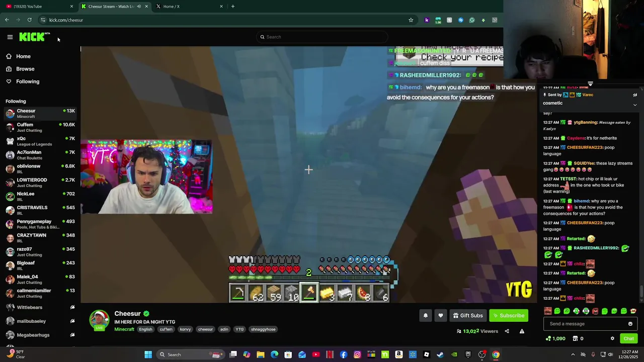Open the Shazam browser extension
The height and width of the screenshot is (362, 644).
pyautogui.click(x=460, y=20)
